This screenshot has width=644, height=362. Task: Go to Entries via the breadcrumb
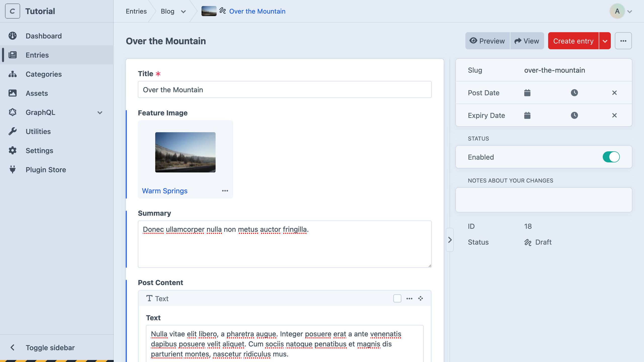pos(136,11)
